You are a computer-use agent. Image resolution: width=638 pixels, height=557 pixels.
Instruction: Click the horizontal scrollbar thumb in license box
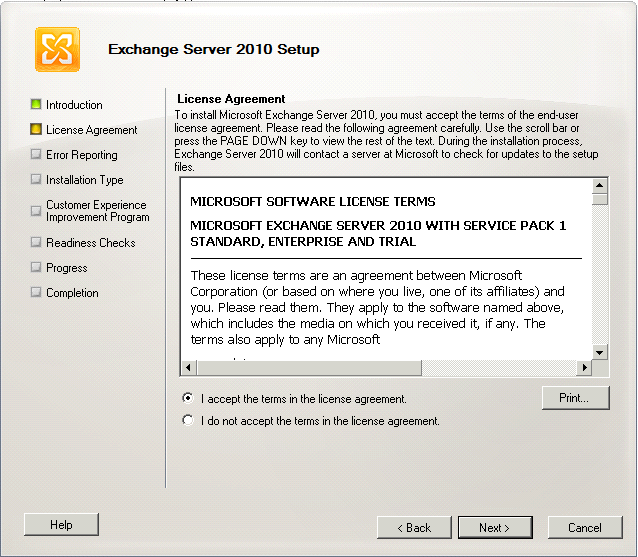click(309, 367)
